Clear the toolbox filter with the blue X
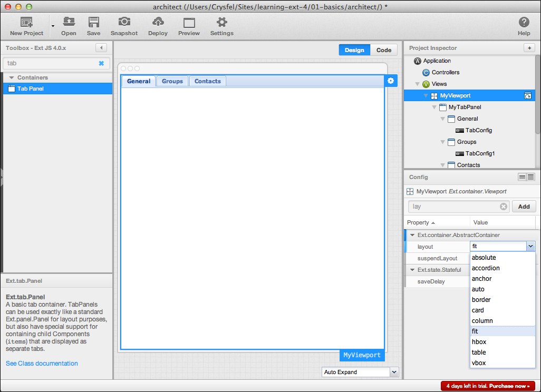The width and height of the screenshot is (541, 392). point(101,63)
